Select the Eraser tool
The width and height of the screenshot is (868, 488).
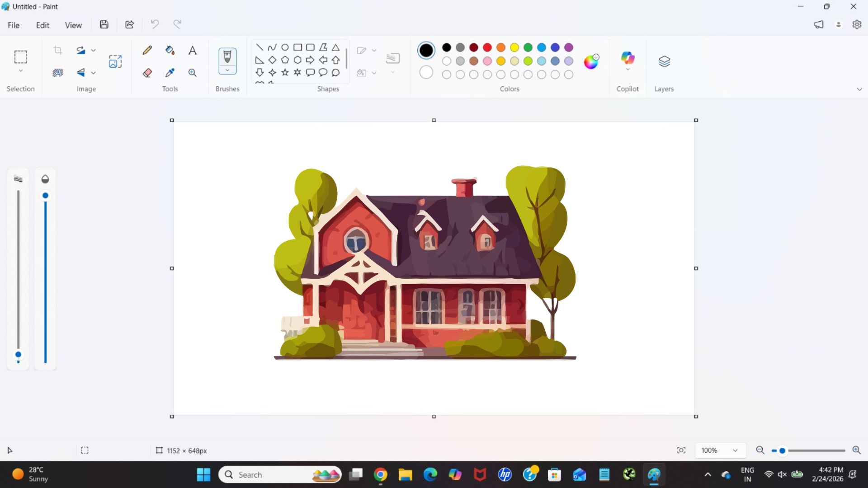click(147, 73)
